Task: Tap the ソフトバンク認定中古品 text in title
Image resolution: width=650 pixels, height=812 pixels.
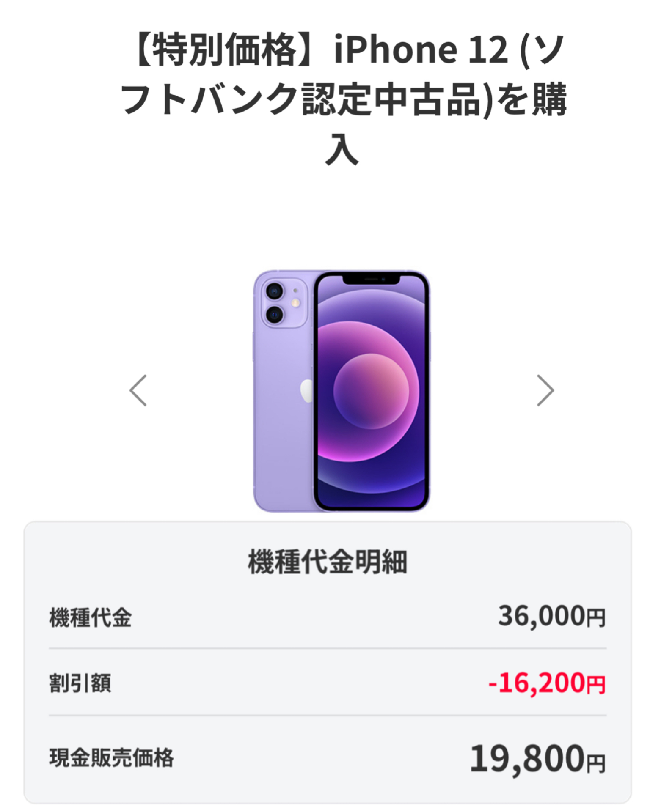Action: pos(301,99)
